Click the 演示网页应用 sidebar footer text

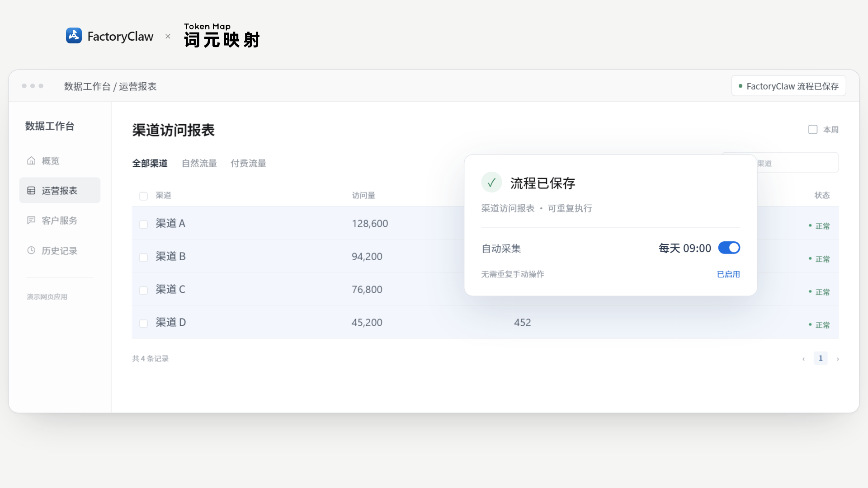pyautogui.click(x=47, y=297)
